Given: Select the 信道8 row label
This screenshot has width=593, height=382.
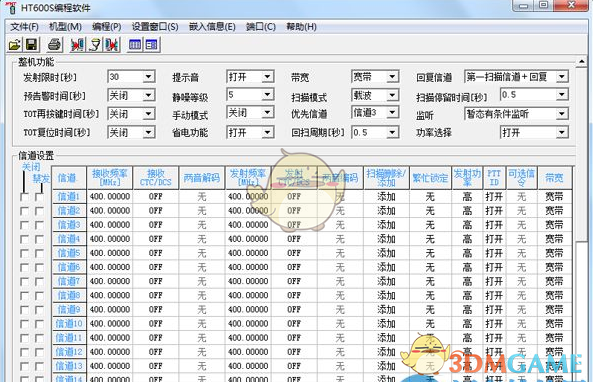Looking at the screenshot, I should 68,295.
